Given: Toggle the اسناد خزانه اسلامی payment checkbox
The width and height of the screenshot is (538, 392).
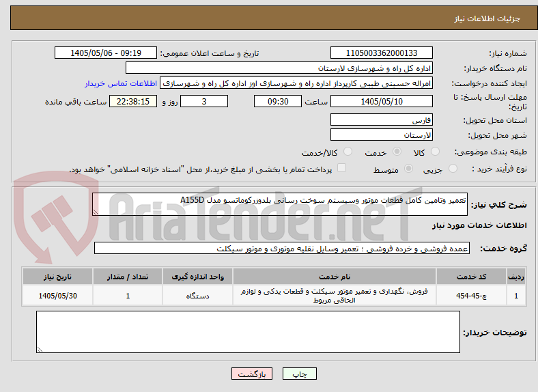Looking at the screenshot, I should point(342,168).
